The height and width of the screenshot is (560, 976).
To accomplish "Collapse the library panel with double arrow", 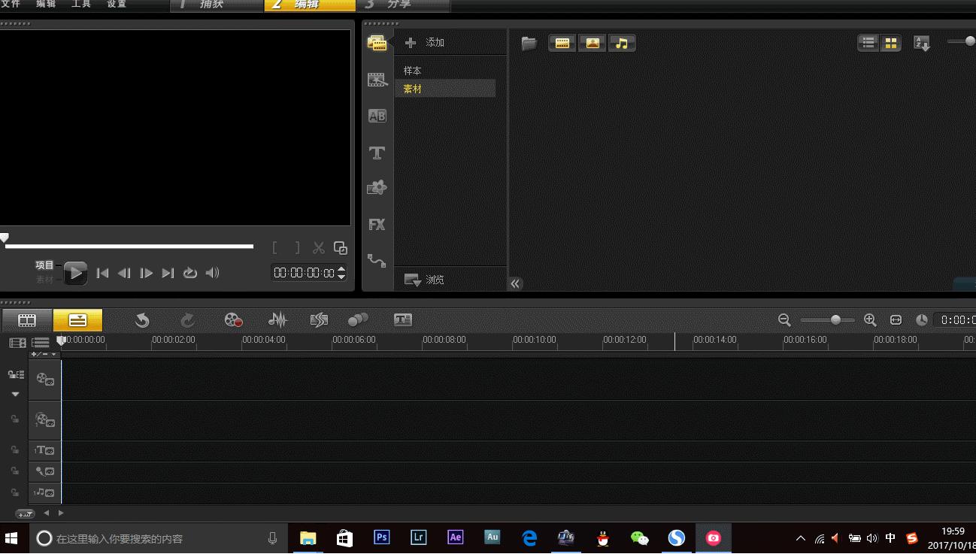I will point(515,283).
